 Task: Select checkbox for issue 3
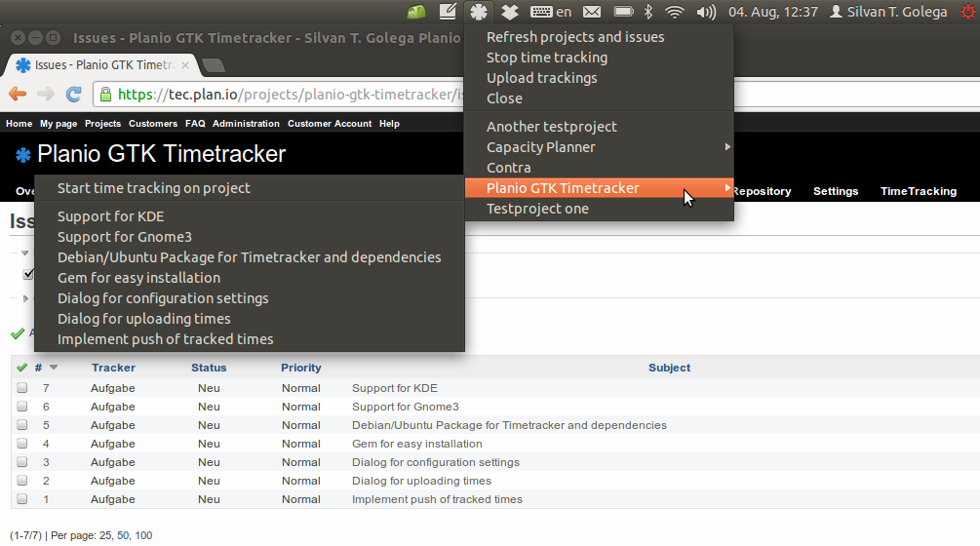[x=22, y=462]
